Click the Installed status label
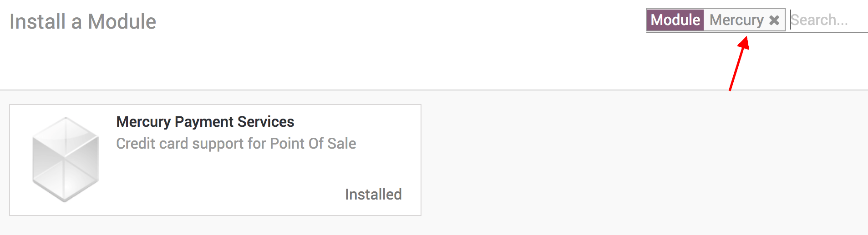868x235 pixels. pos(373,195)
